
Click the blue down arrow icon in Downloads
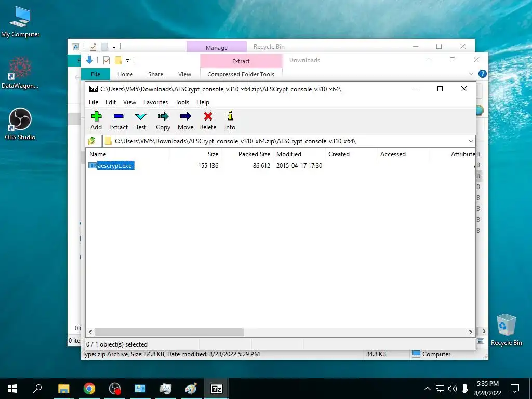coord(89,60)
